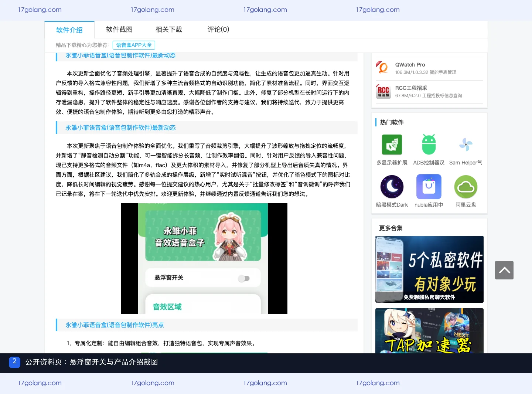Click the ADB控制器汉 label
532x394 pixels.
[x=429, y=163]
